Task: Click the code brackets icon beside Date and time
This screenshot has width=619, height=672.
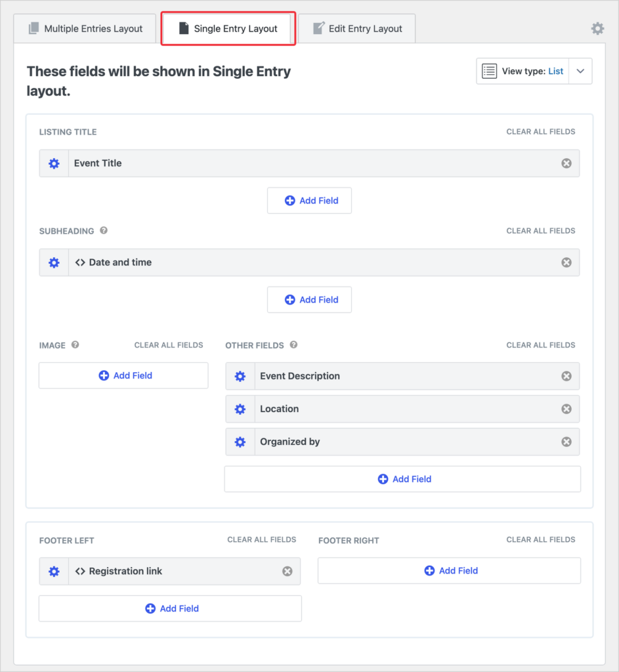Action: [80, 262]
